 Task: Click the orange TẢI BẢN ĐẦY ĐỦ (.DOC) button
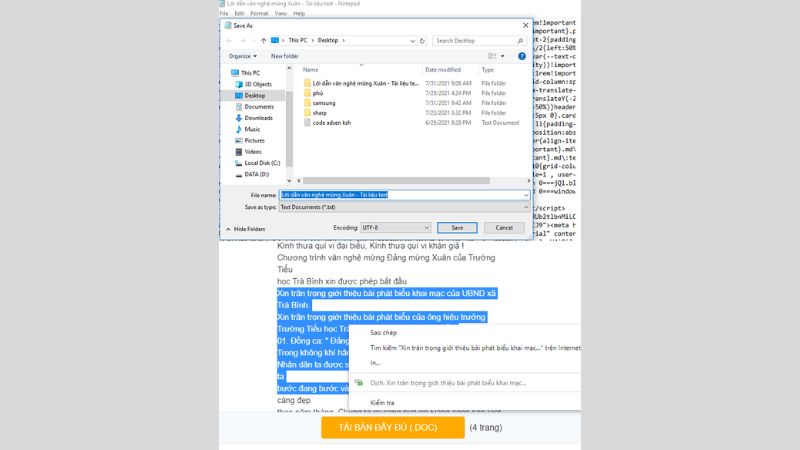click(x=392, y=427)
